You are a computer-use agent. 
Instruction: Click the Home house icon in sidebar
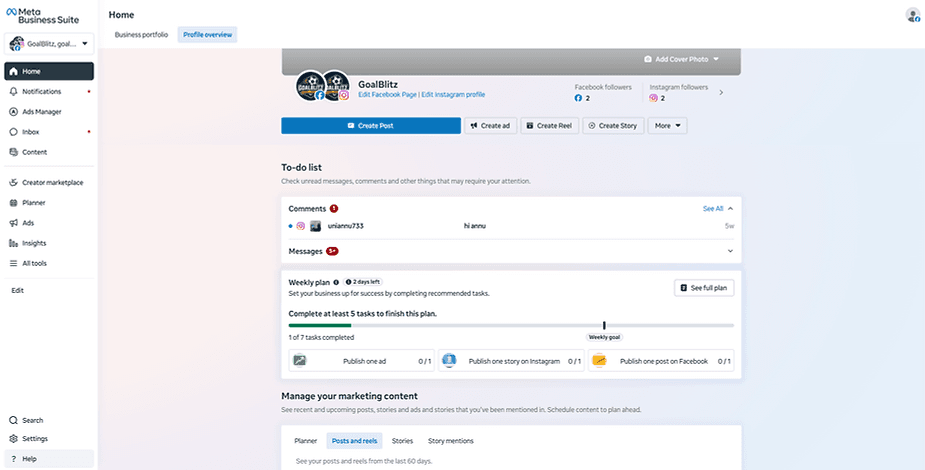pyautogui.click(x=14, y=71)
